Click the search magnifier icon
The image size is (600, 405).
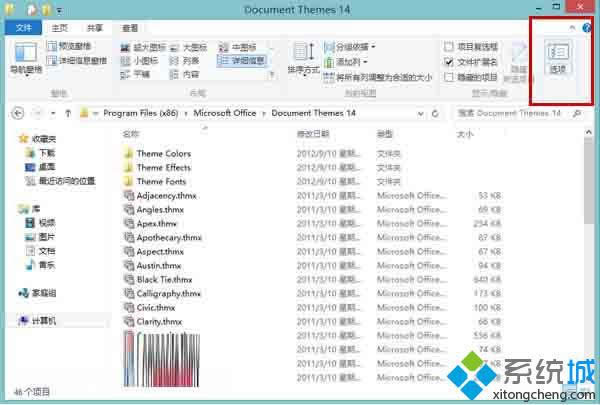[x=577, y=113]
